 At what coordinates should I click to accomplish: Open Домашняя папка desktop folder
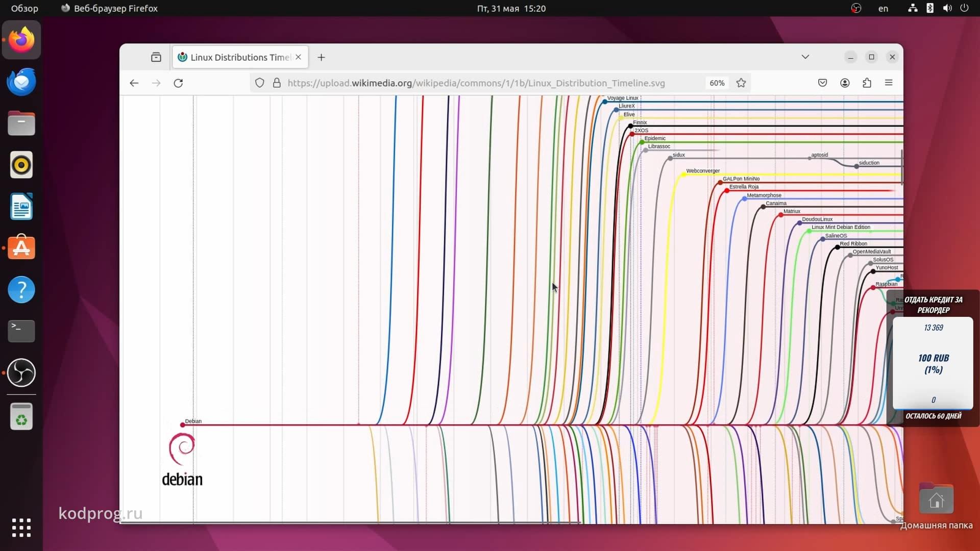[936, 505]
